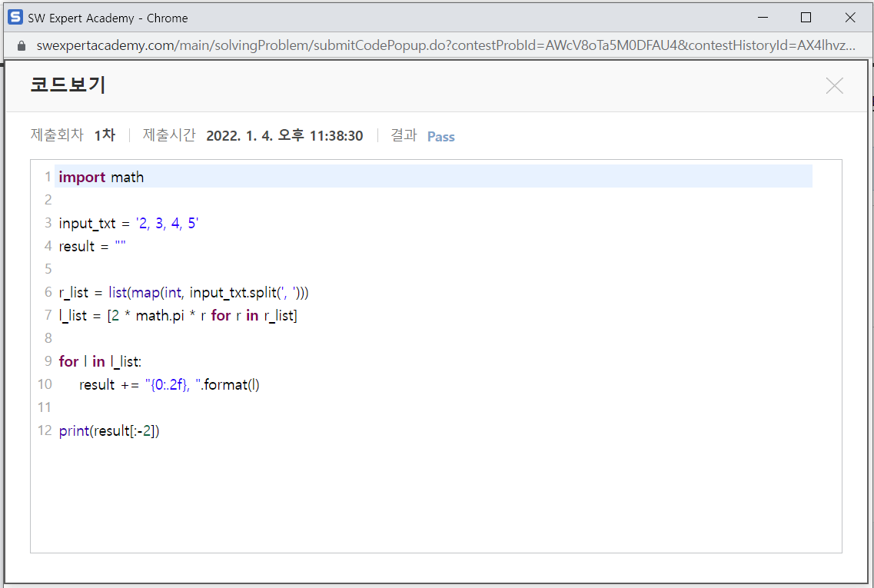Click the padlock site security icon

[22, 45]
